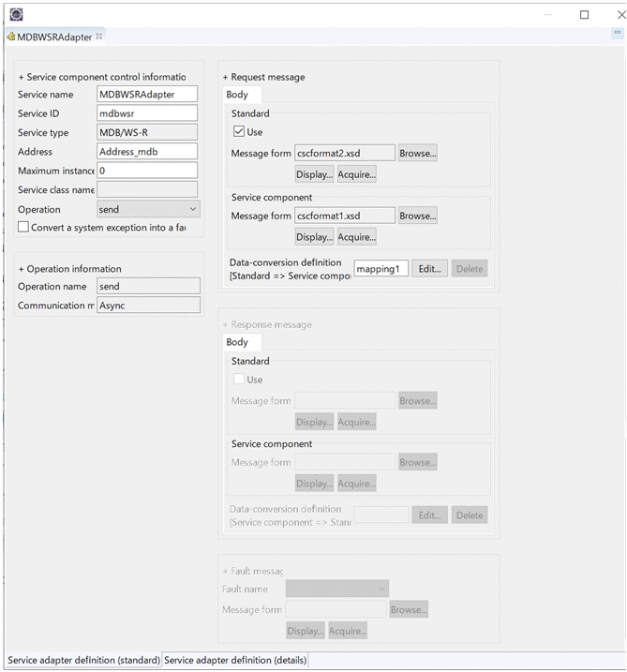The image size is (627, 672).
Task: Delete the request data-conversion definition
Action: pyautogui.click(x=470, y=269)
